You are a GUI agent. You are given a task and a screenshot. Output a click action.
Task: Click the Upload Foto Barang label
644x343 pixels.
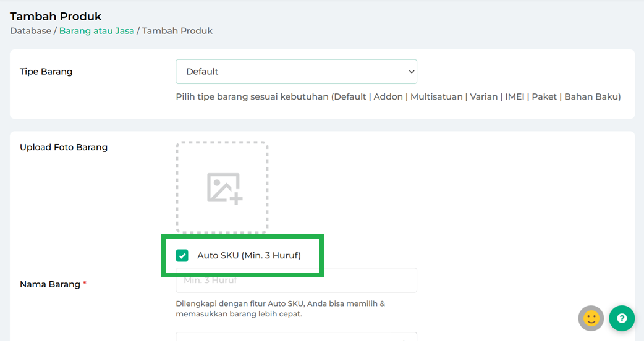pyautogui.click(x=64, y=147)
